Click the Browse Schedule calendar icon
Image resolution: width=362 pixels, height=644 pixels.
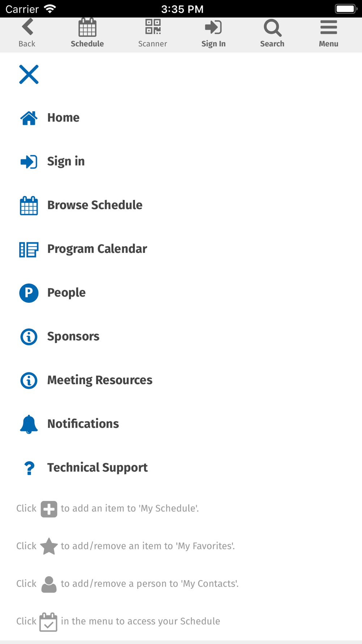click(29, 205)
